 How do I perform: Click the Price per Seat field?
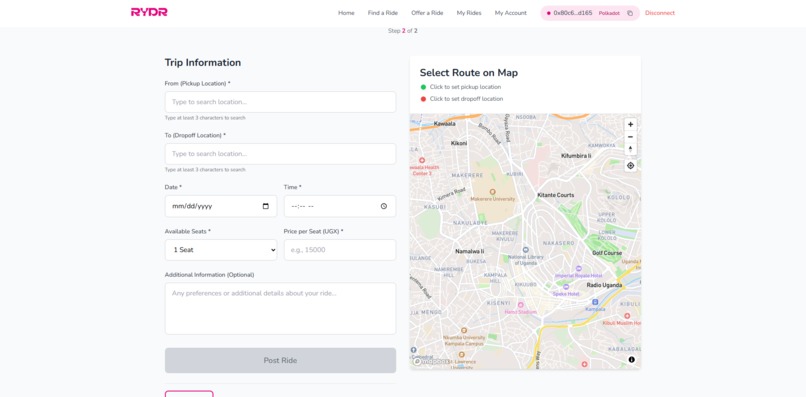[x=340, y=250]
